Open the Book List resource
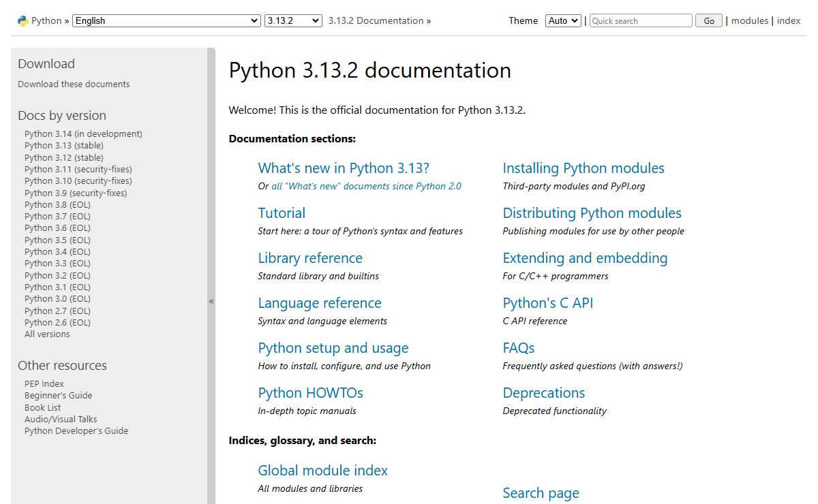 click(43, 407)
